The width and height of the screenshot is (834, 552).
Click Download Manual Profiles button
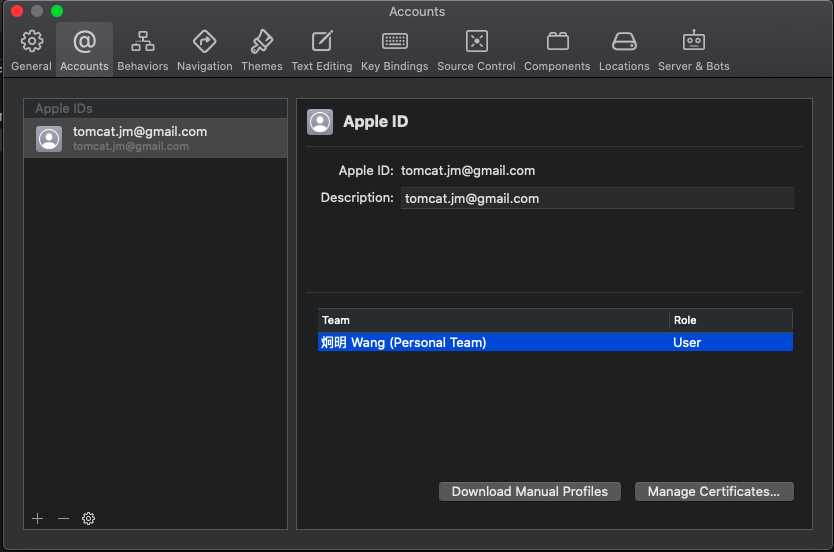tap(530, 491)
